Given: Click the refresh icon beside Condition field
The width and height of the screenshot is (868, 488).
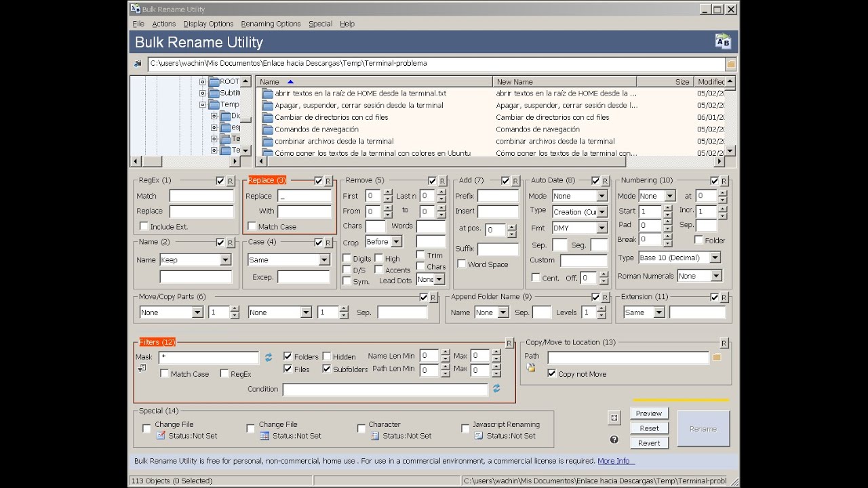Looking at the screenshot, I should pos(496,389).
